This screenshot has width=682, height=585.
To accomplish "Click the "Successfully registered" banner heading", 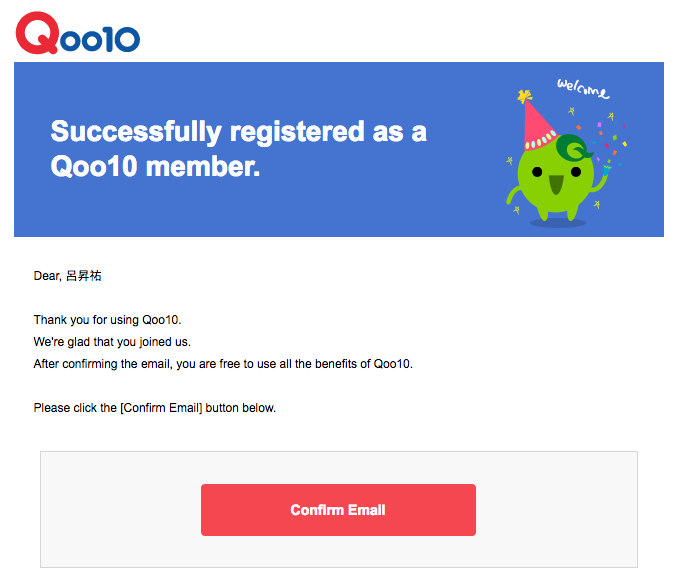I will (x=238, y=131).
